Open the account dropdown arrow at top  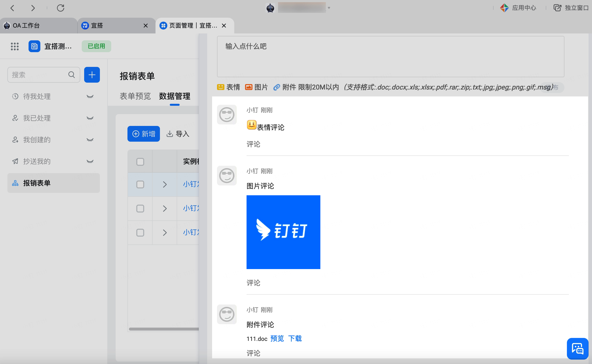pyautogui.click(x=329, y=8)
